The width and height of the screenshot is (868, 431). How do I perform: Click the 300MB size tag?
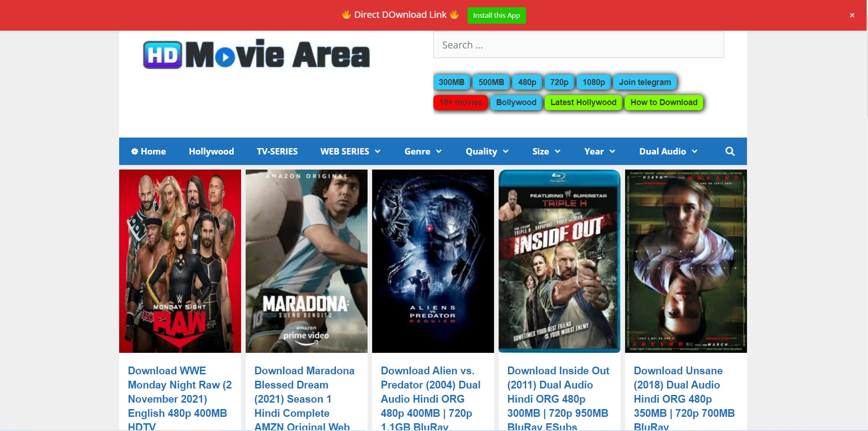click(x=451, y=82)
